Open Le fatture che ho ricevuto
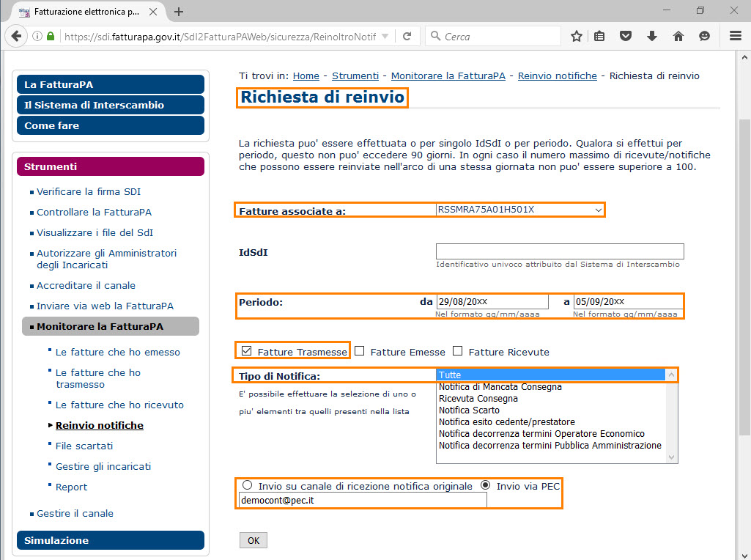751x560 pixels. click(119, 405)
